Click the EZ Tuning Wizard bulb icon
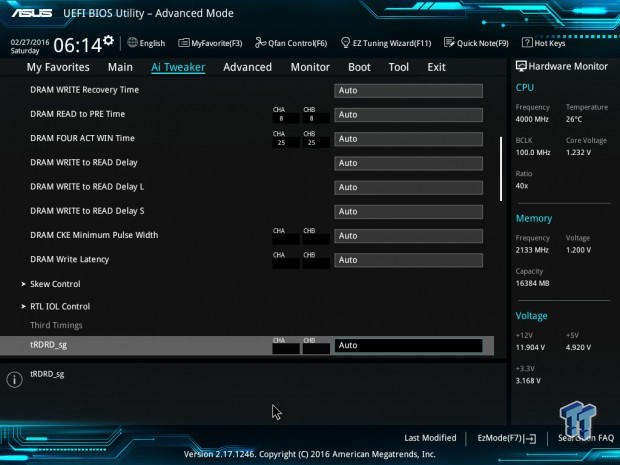Screen dimensions: 620x465 click(x=345, y=42)
